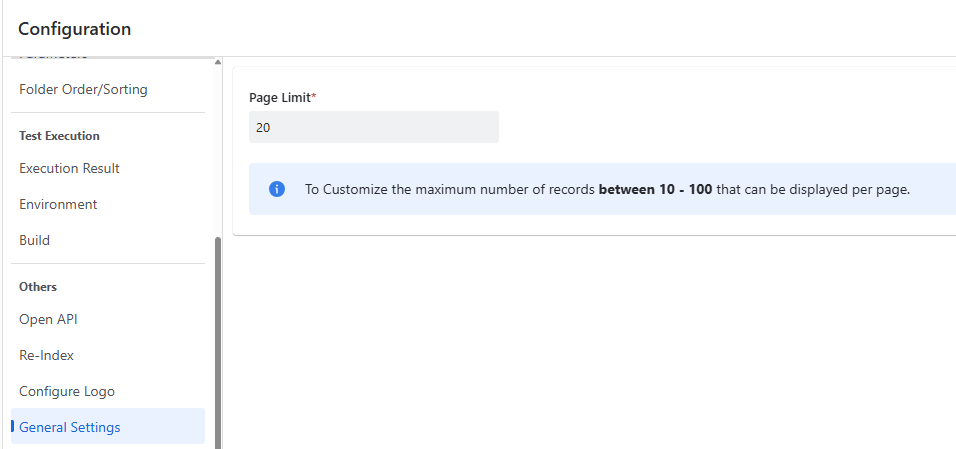
Task: Open the Environment configuration page
Action: point(58,204)
